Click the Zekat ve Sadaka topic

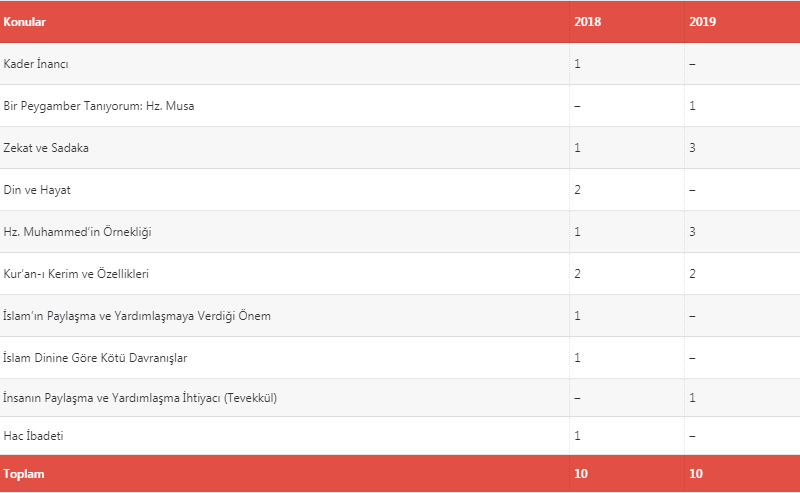pos(46,148)
